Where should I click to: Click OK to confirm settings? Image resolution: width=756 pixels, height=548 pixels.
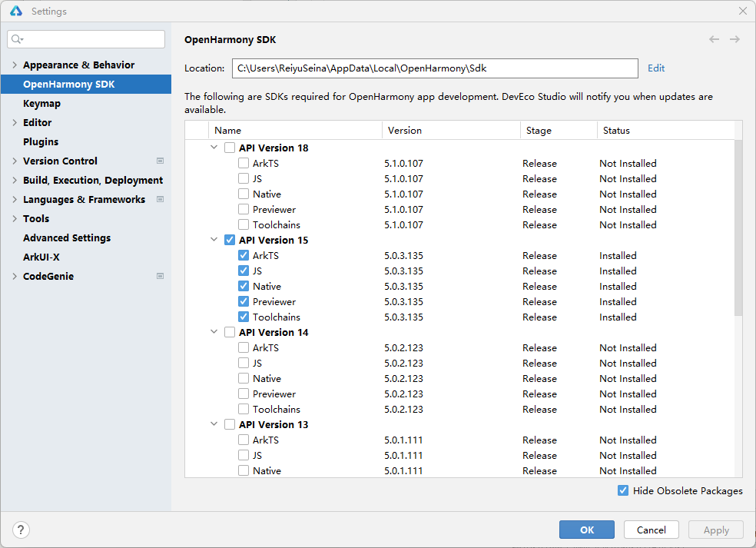(x=587, y=530)
